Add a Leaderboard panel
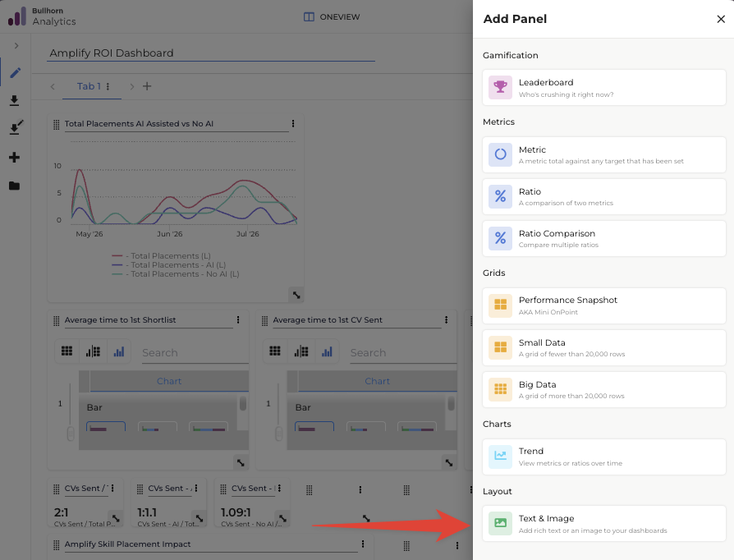The width and height of the screenshot is (734, 560). coord(603,88)
